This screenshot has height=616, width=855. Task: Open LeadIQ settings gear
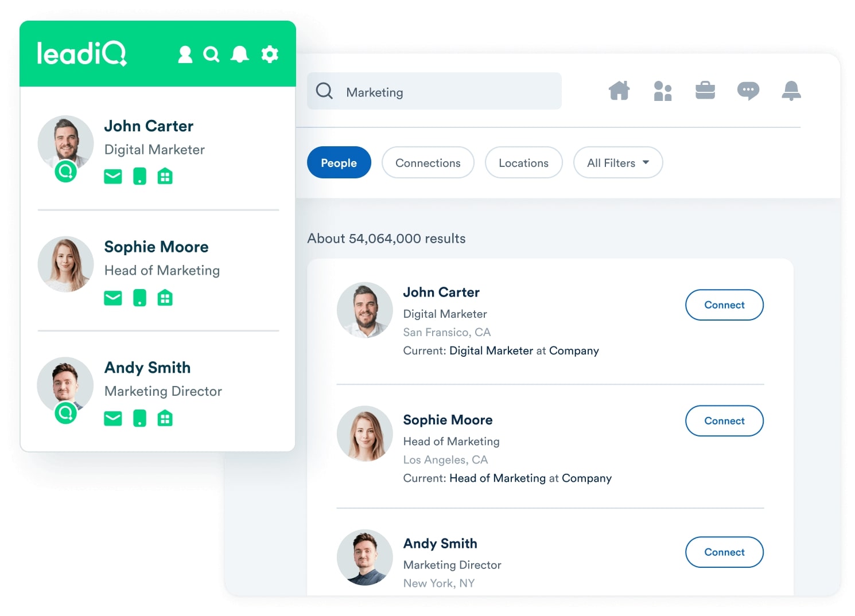click(270, 54)
